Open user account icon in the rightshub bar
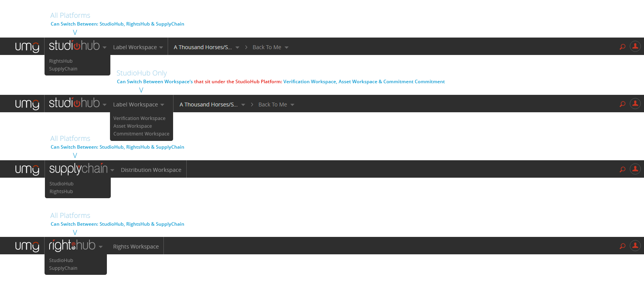 coord(635,245)
